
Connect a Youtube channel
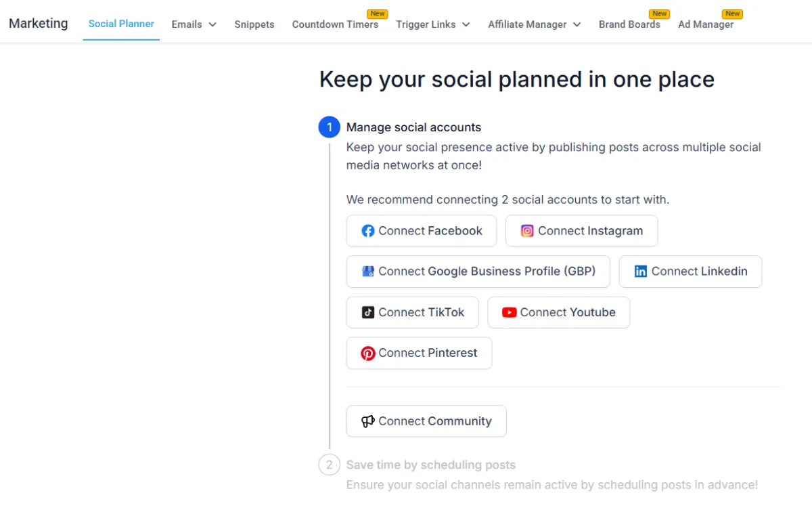pyautogui.click(x=559, y=312)
